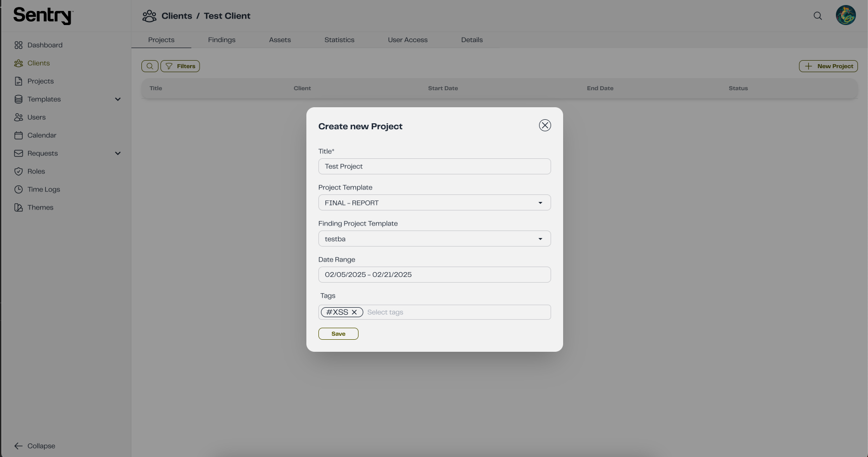Sort by Start Date column header
This screenshot has height=457, width=868.
pos(443,88)
